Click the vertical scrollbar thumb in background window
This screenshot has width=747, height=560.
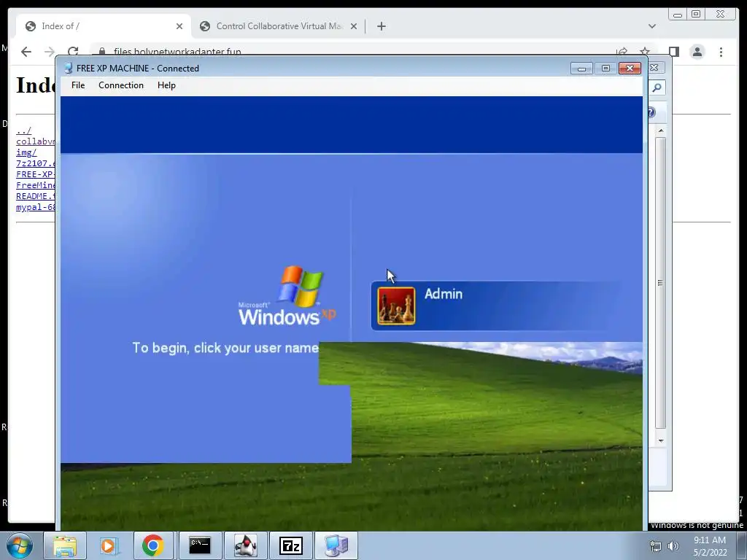click(660, 283)
